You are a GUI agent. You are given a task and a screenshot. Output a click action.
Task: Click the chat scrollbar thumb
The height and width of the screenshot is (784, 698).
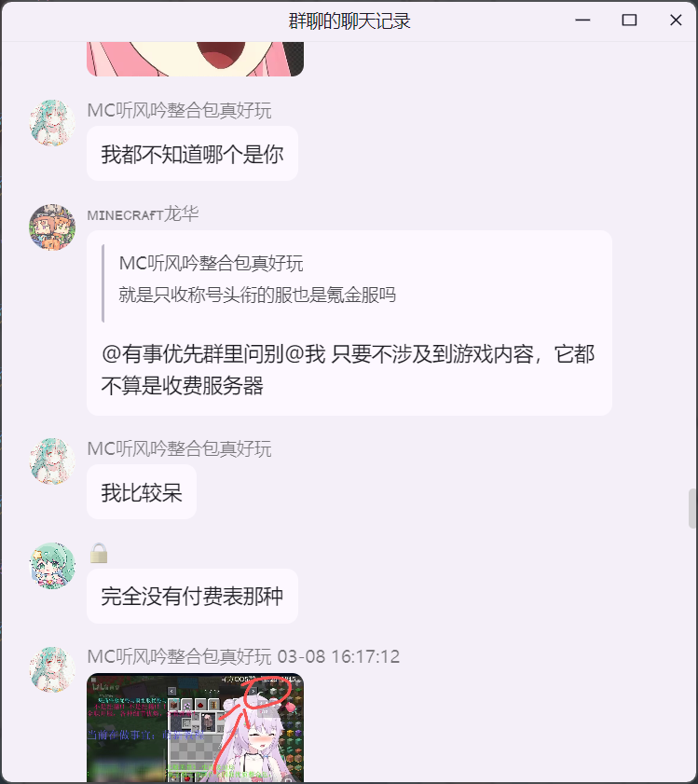(692, 508)
